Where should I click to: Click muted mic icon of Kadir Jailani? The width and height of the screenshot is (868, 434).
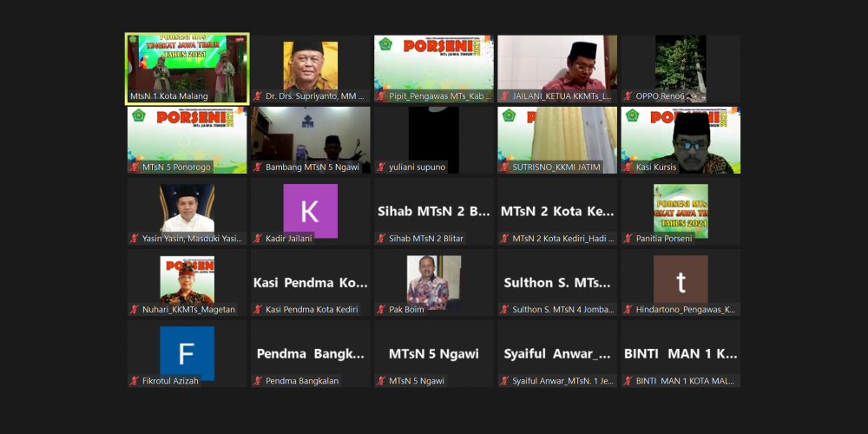point(258,239)
